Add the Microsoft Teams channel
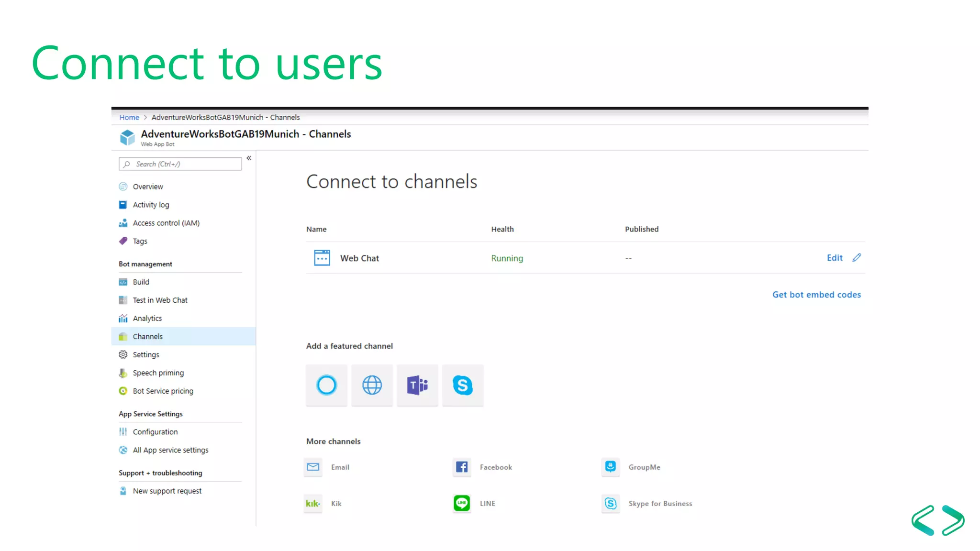This screenshot has width=980, height=551. (417, 385)
